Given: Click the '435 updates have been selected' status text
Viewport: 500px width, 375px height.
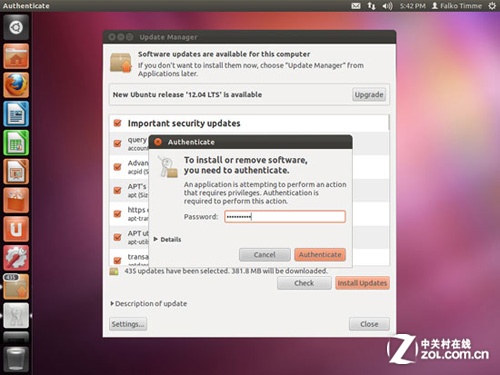Looking at the screenshot, I should pyautogui.click(x=226, y=271).
